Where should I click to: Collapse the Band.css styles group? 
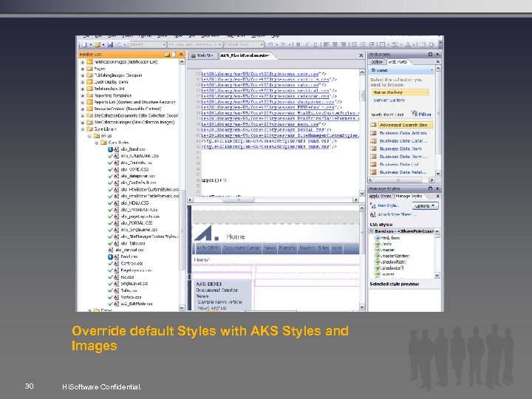click(x=372, y=231)
